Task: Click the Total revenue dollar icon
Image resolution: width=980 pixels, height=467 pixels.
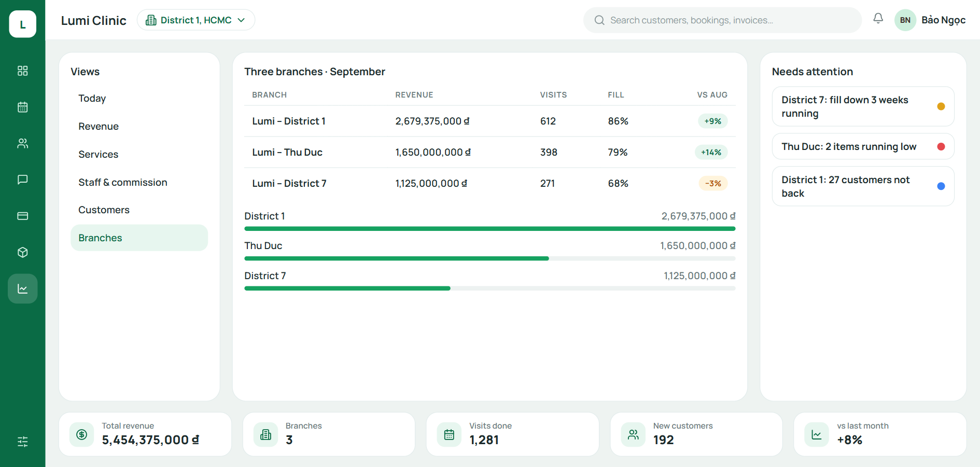Action: tap(82, 435)
